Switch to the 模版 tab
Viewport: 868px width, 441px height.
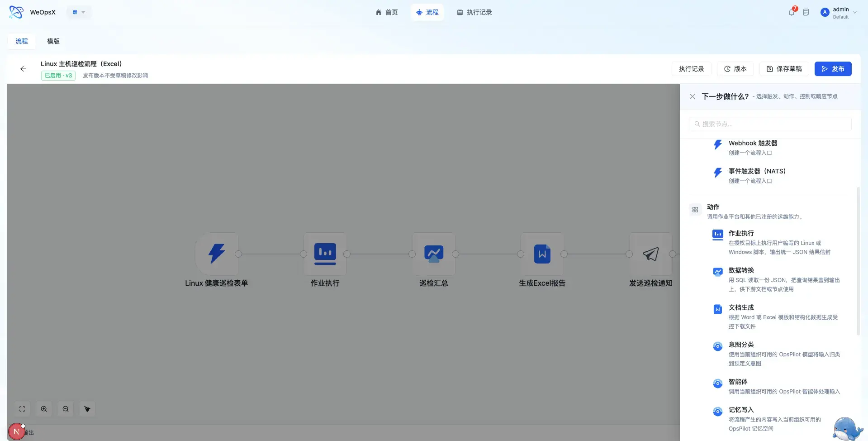coord(53,41)
